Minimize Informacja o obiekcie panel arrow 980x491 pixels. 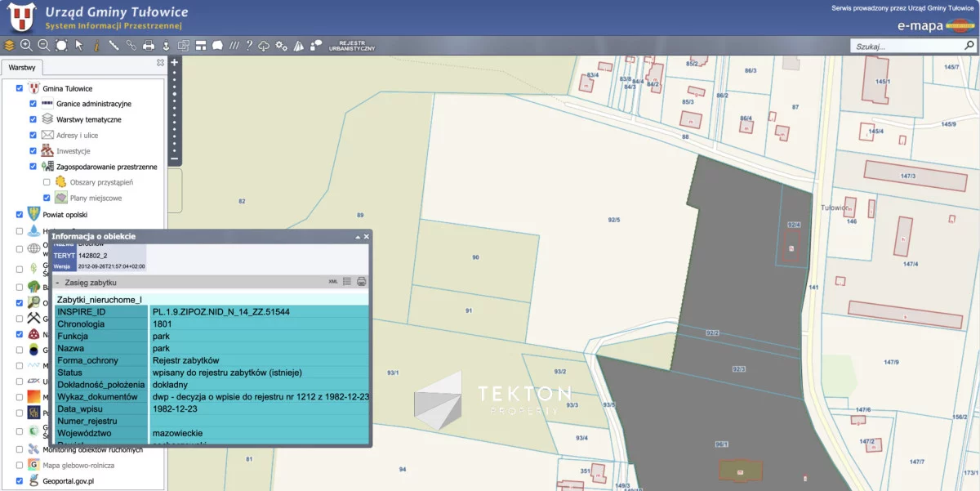pos(357,236)
